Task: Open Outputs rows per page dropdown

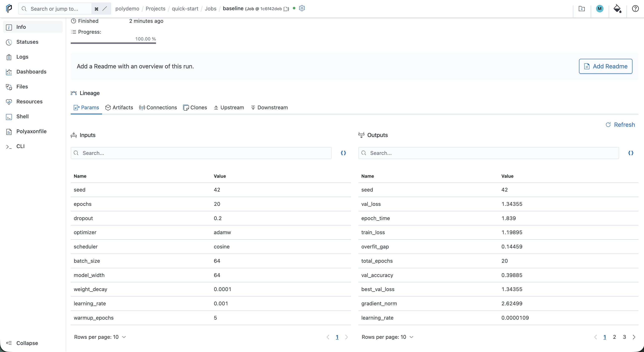Action: [x=387, y=337]
